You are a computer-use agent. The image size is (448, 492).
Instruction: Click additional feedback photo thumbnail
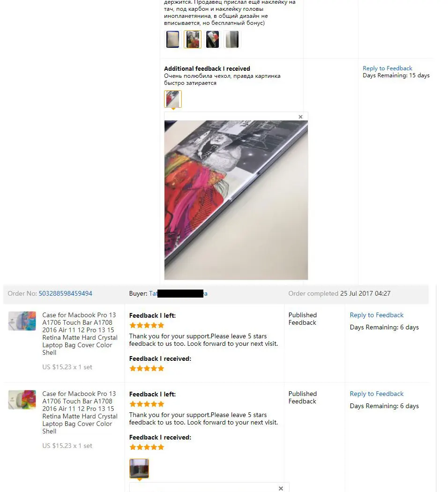[173, 99]
